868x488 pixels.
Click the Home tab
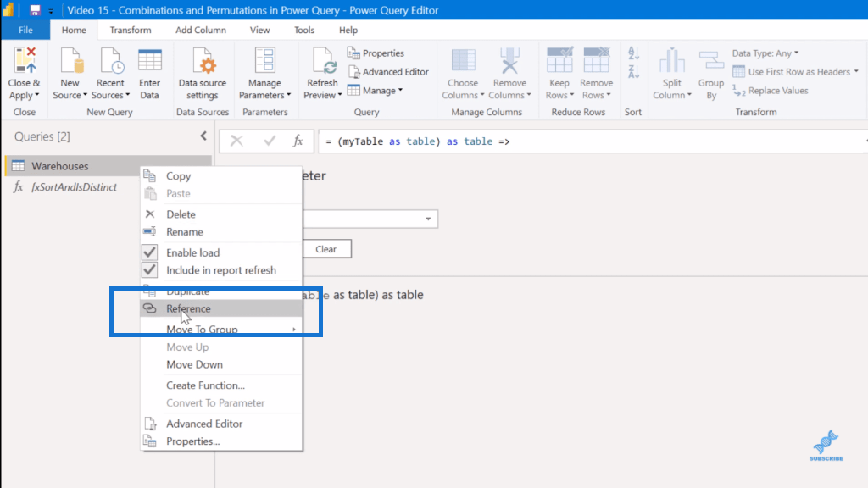(74, 30)
